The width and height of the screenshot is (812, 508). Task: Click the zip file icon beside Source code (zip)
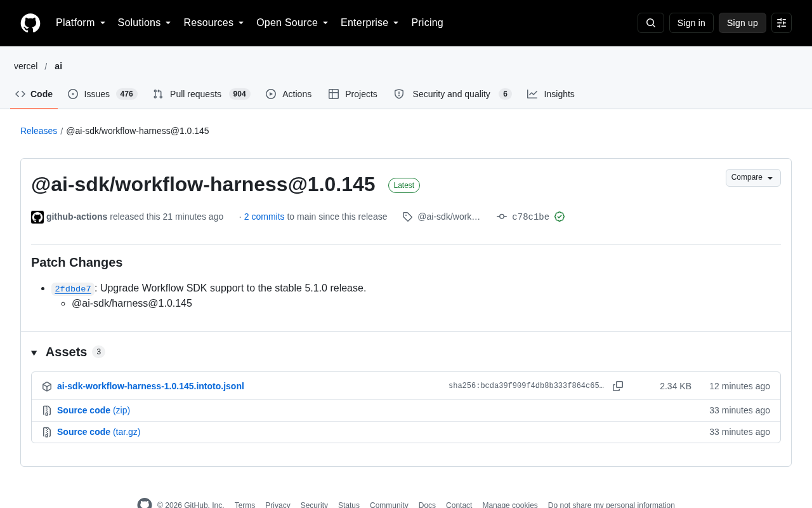(x=47, y=410)
